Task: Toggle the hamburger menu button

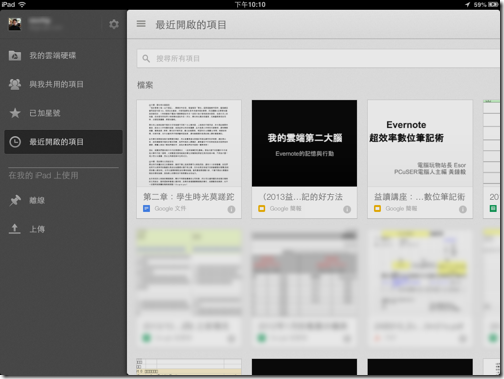Action: [x=141, y=24]
